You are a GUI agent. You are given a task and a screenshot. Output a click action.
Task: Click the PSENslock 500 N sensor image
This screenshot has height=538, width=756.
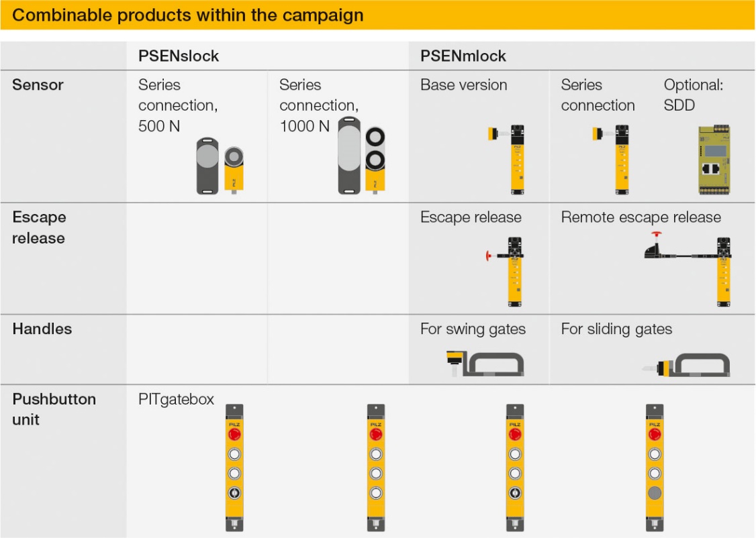tap(220, 166)
